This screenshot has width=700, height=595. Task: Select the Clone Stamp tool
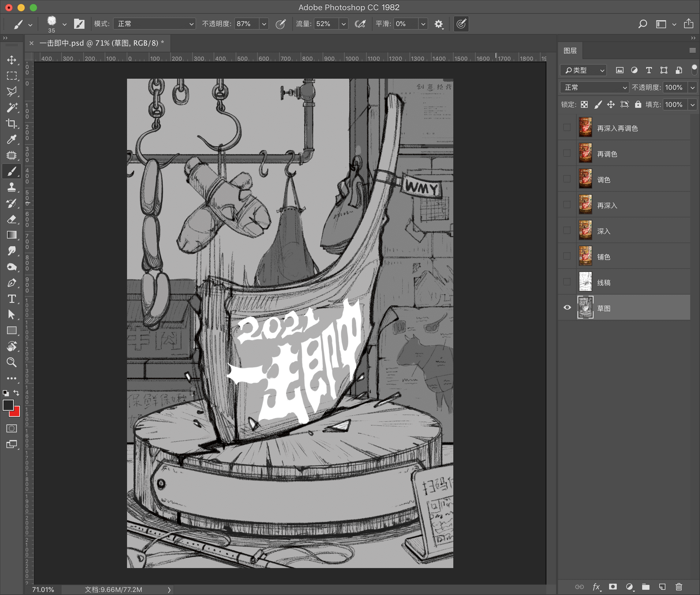click(x=11, y=187)
